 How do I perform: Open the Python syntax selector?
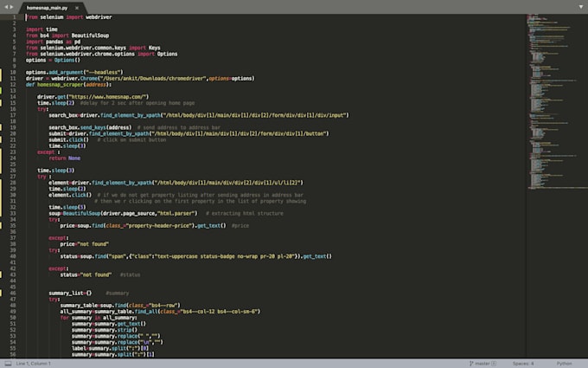click(565, 363)
